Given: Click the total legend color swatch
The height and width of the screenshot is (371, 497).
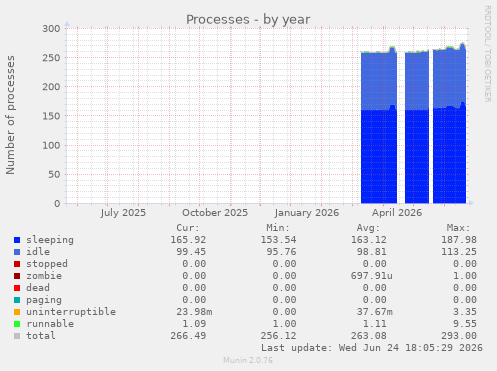Looking at the screenshot, I should [17, 336].
